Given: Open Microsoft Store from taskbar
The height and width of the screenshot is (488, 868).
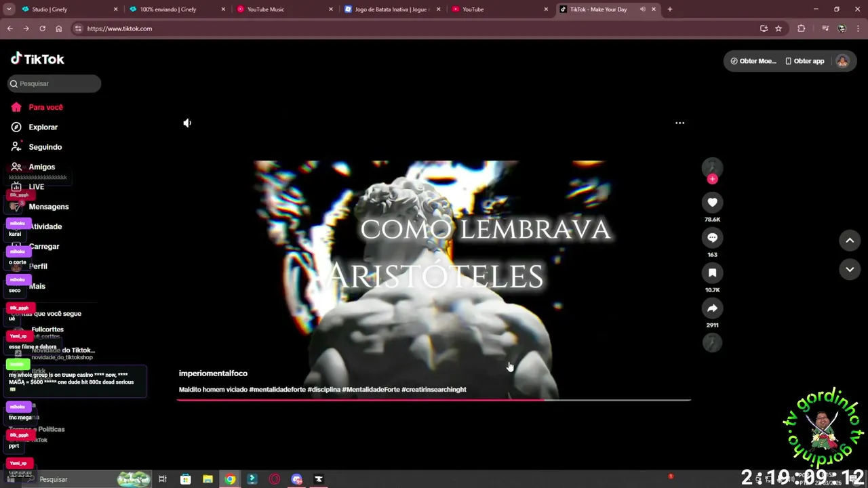Looking at the screenshot, I should coord(185,479).
